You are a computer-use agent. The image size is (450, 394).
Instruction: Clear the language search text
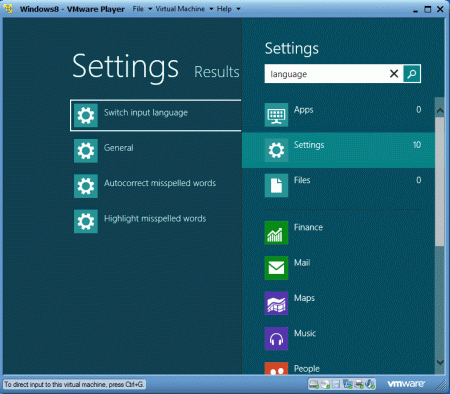(394, 74)
